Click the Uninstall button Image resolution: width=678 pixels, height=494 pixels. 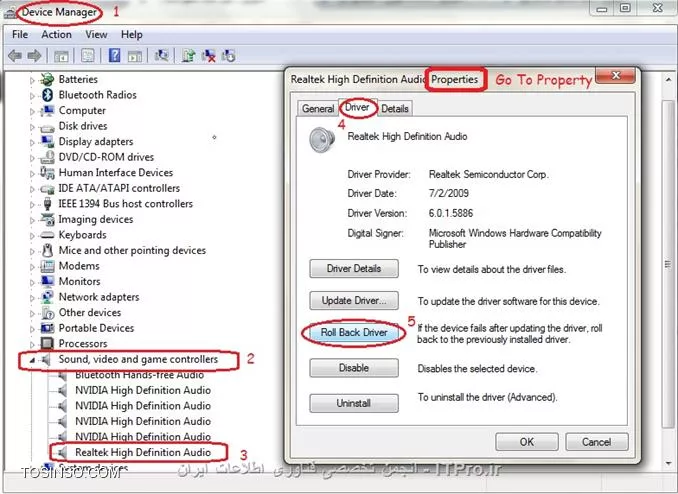[354, 403]
